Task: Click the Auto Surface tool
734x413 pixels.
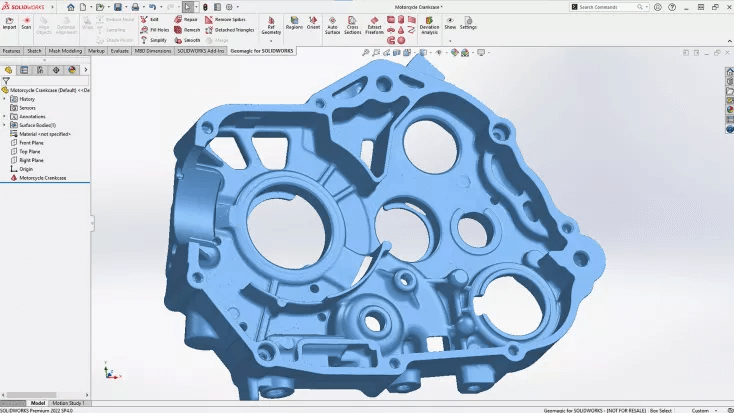Action: pyautogui.click(x=333, y=25)
